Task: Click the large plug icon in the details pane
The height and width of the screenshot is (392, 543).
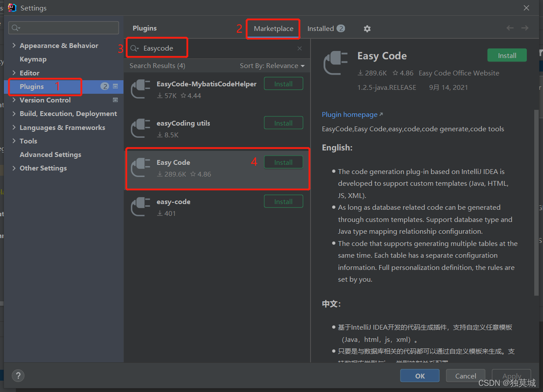Action: click(335, 63)
